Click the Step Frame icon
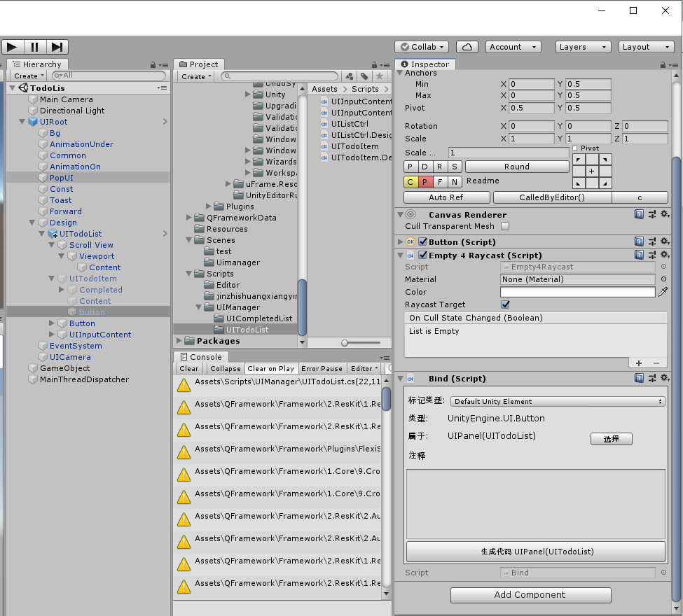This screenshot has height=616, width=683. (x=56, y=47)
